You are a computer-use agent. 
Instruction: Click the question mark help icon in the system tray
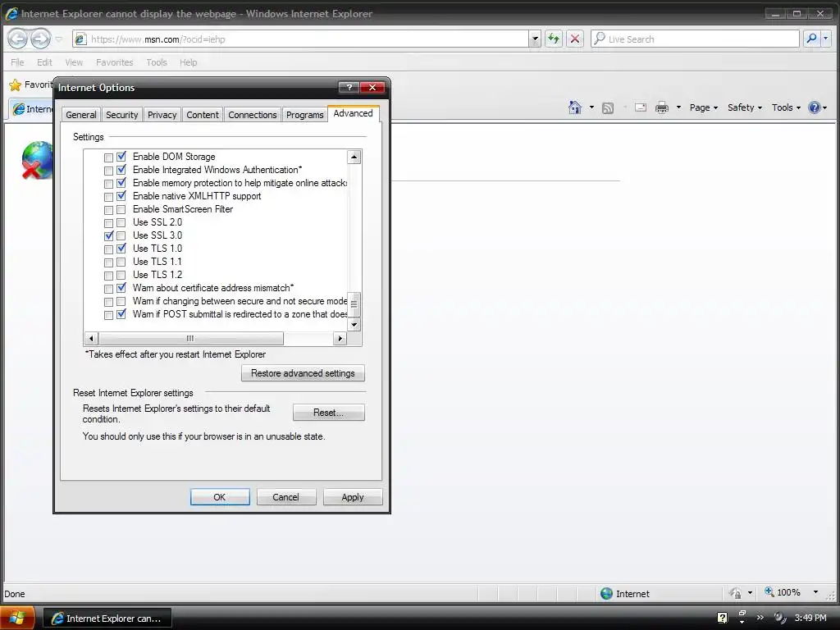tap(722, 618)
